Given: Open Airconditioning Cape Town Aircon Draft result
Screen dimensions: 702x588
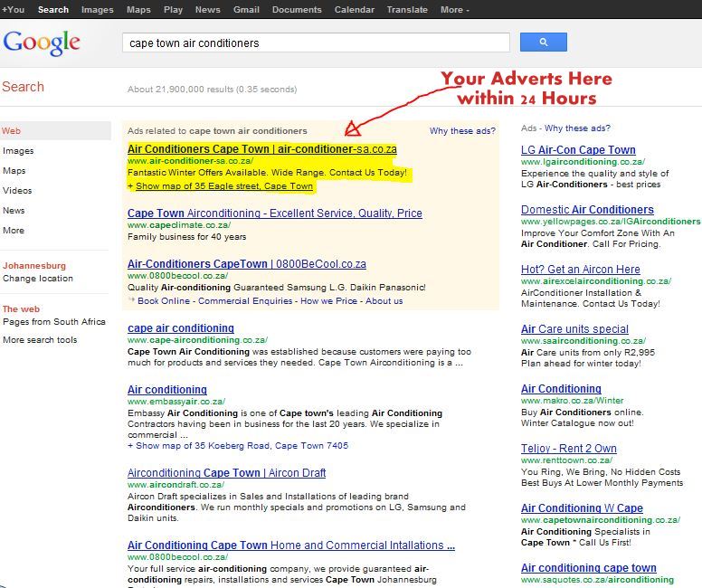Looking at the screenshot, I should pos(226,473).
